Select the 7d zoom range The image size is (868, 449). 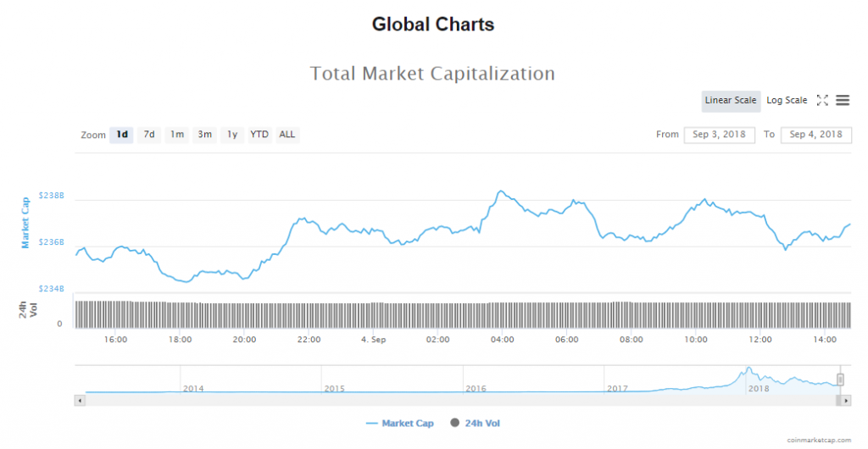[x=149, y=135]
